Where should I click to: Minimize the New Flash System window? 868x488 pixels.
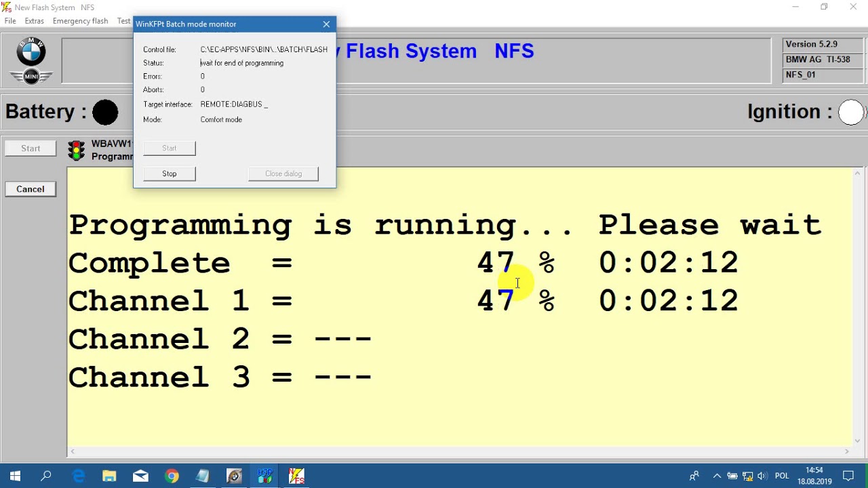coord(795,7)
